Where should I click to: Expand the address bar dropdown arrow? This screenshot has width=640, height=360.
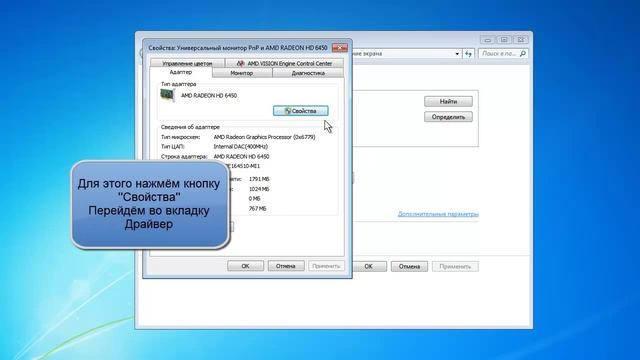[457, 53]
